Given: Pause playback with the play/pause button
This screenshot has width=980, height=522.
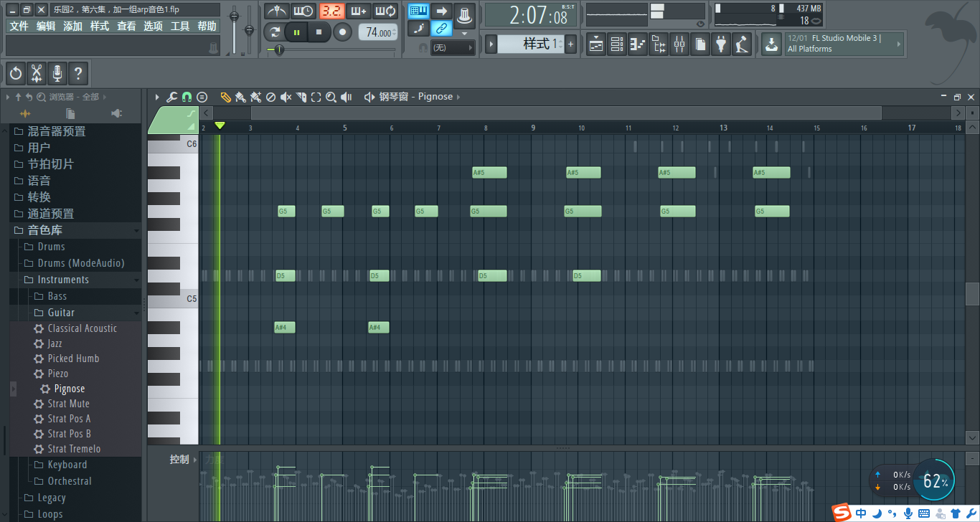Looking at the screenshot, I should tap(296, 32).
